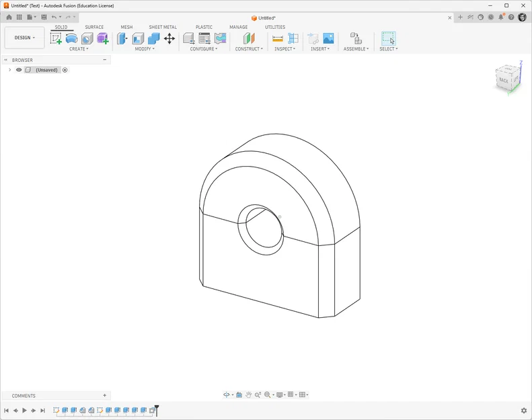Expand the CONSTRUCT dropdown menu
Image resolution: width=532 pixels, height=420 pixels.
[249, 49]
